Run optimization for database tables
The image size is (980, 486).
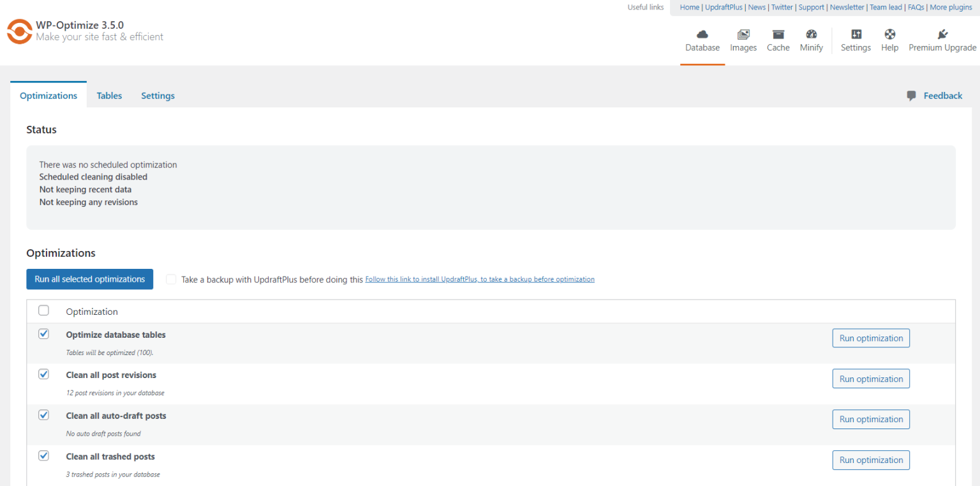870,338
